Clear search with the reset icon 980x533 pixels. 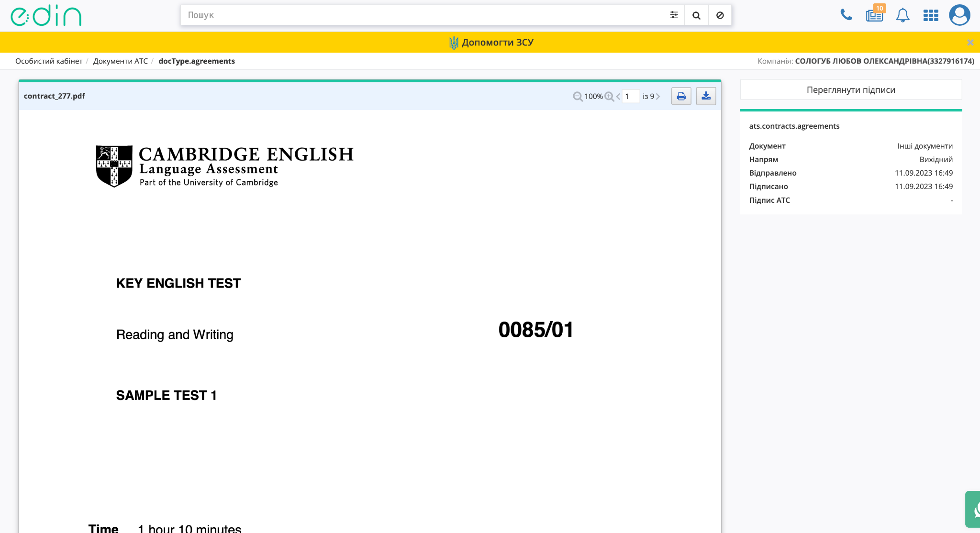pos(720,15)
